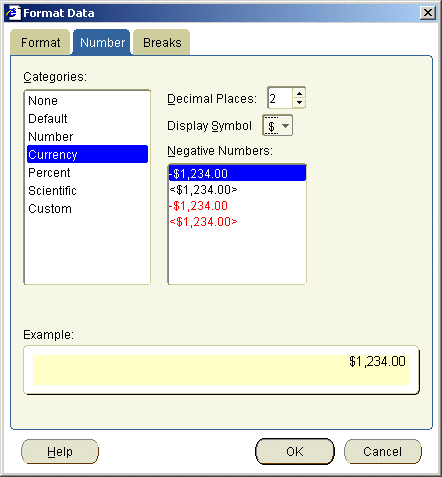Viewport: 442px width, 477px height.
Task: Open Help for this dialog
Action: point(60,451)
